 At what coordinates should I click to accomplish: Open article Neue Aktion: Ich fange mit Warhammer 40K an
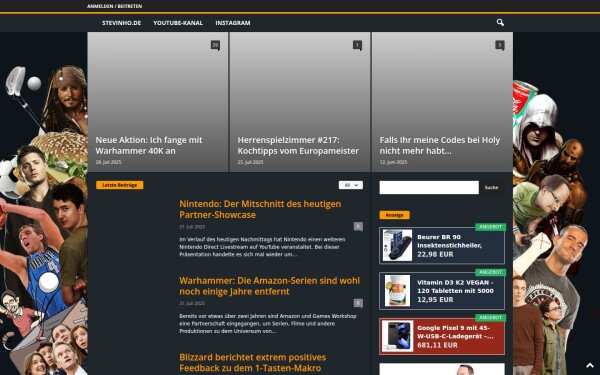[149, 145]
